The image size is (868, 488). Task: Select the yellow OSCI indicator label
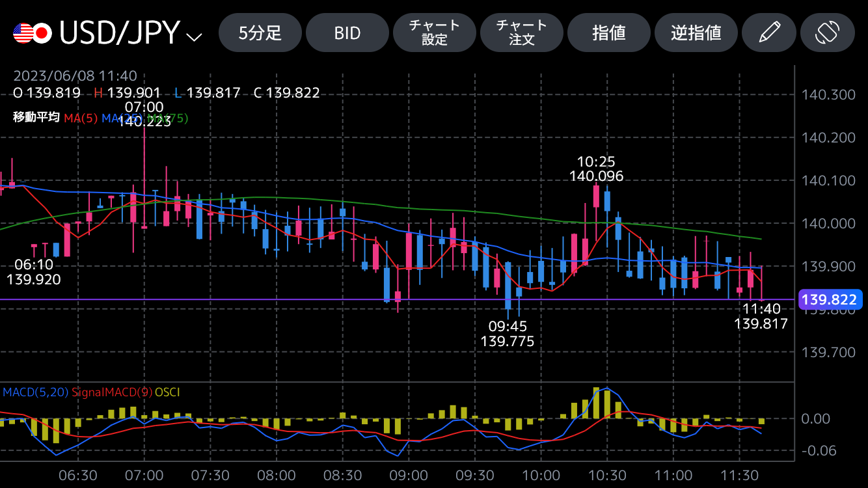[x=167, y=392]
